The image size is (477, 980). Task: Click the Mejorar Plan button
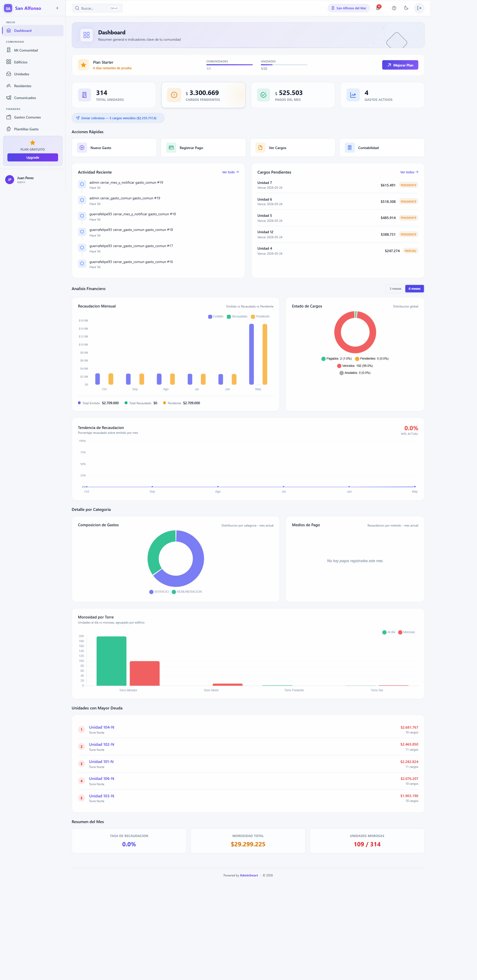tap(400, 65)
